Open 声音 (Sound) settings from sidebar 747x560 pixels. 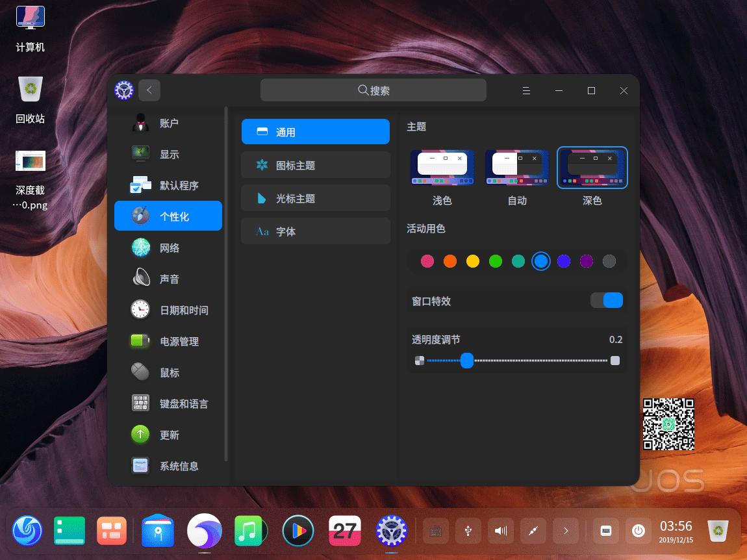pyautogui.click(x=168, y=279)
